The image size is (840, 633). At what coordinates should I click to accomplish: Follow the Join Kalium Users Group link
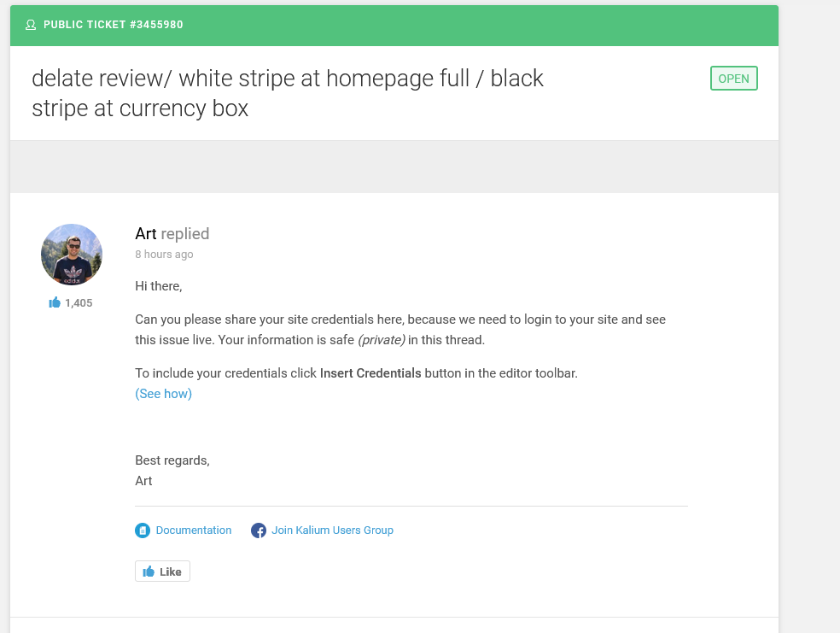coord(332,530)
